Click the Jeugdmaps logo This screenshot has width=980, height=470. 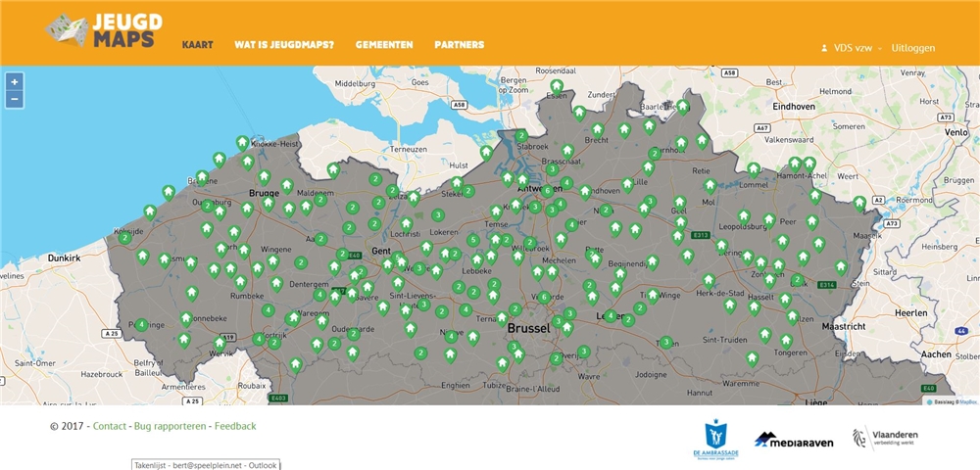coord(104,30)
